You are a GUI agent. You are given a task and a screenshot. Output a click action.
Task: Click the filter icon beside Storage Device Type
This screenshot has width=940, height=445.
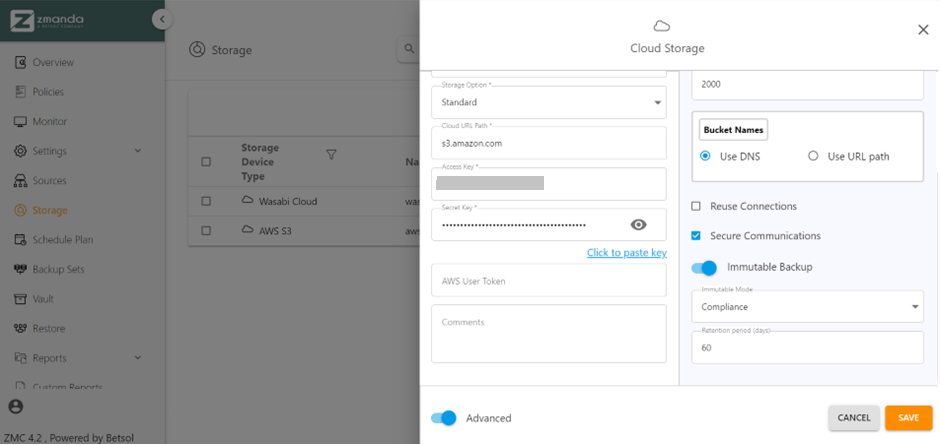click(x=331, y=155)
